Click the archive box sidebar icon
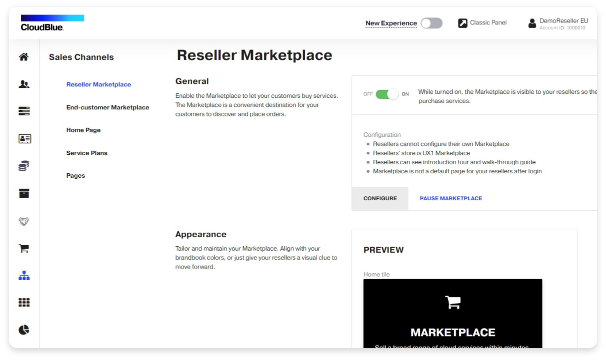This screenshot has height=360, width=606. pos(24,193)
